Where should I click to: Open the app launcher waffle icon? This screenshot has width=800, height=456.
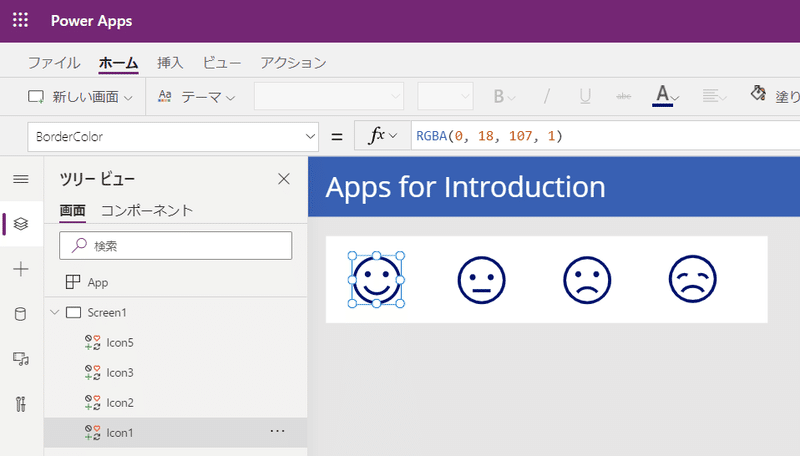[x=20, y=20]
